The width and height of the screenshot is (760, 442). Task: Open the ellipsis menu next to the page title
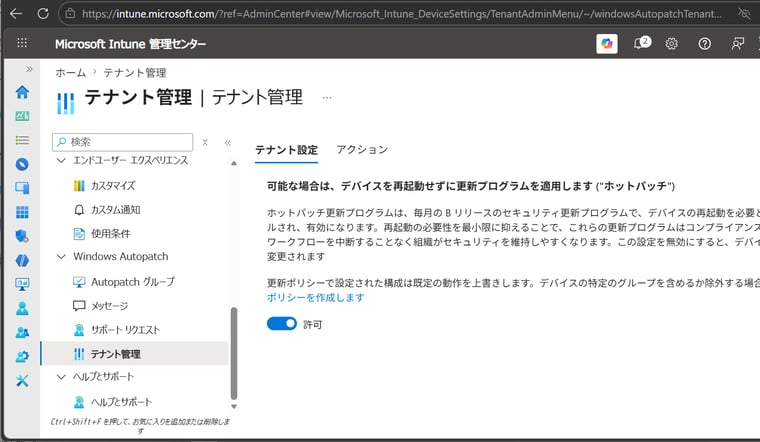pyautogui.click(x=327, y=97)
